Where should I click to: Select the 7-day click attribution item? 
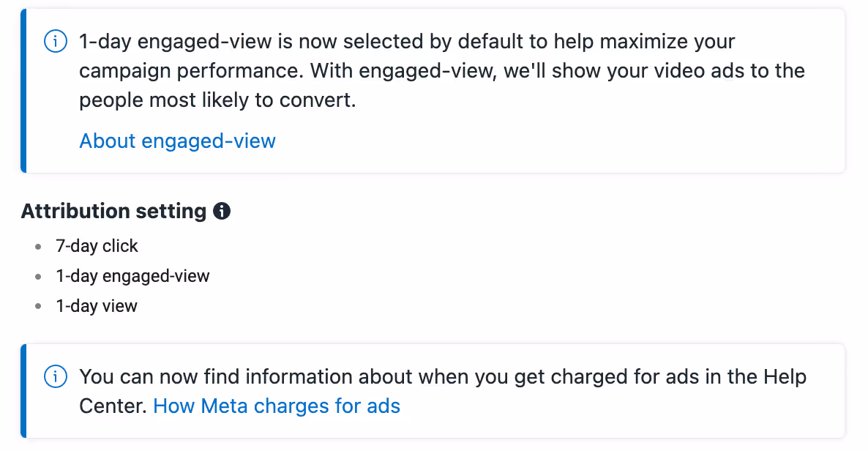97,246
